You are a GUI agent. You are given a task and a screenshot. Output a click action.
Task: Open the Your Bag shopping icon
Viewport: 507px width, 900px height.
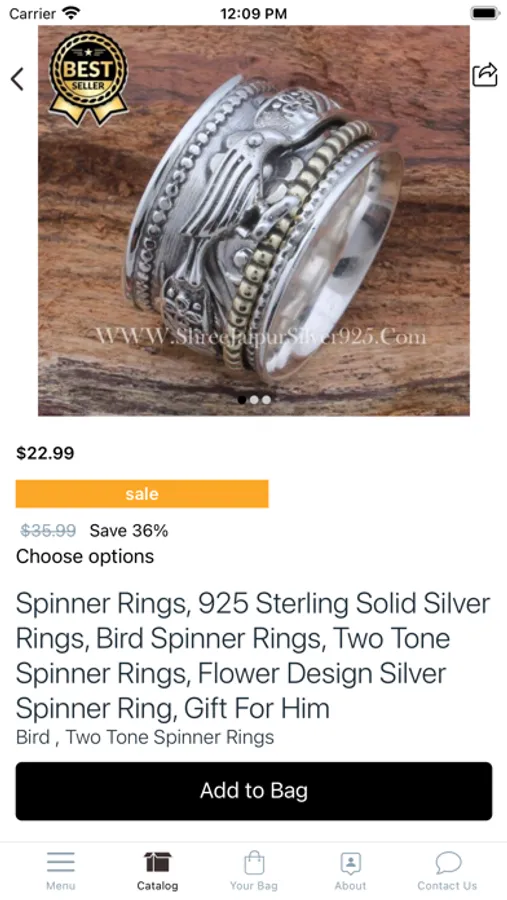coord(254,862)
